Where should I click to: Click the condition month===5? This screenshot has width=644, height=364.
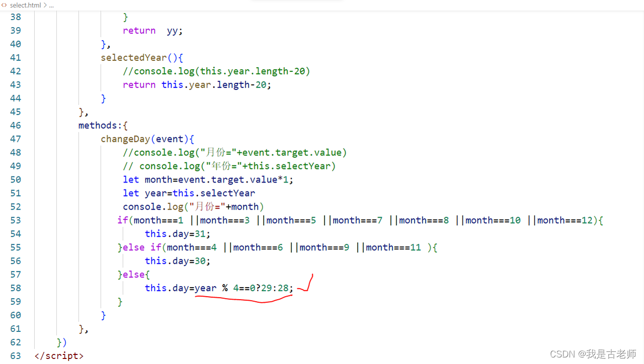pyautogui.click(x=291, y=220)
